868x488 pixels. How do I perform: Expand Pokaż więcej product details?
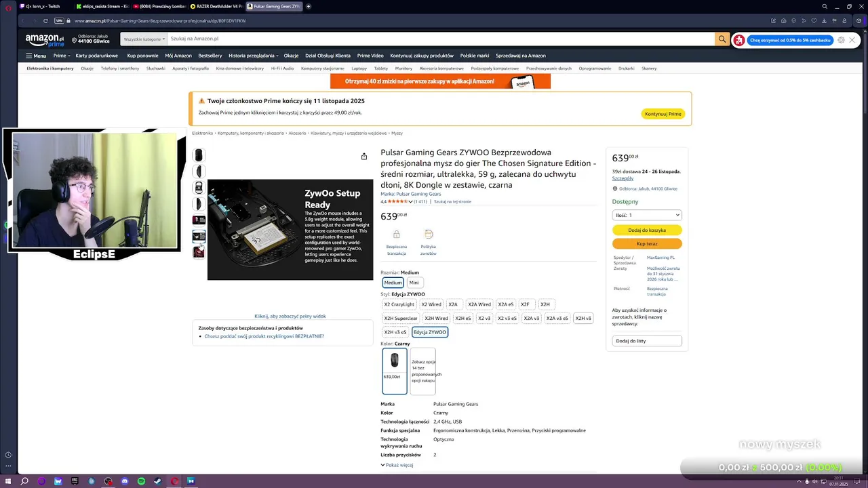coord(397,465)
